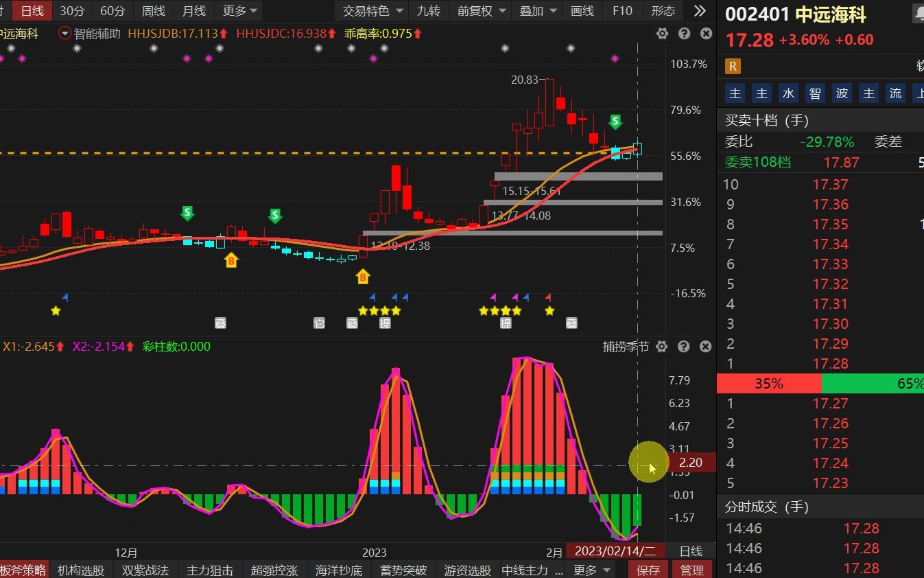The width and height of the screenshot is (924, 578).
Task: Click the 日线 label at bottom right
Action: [x=691, y=551]
